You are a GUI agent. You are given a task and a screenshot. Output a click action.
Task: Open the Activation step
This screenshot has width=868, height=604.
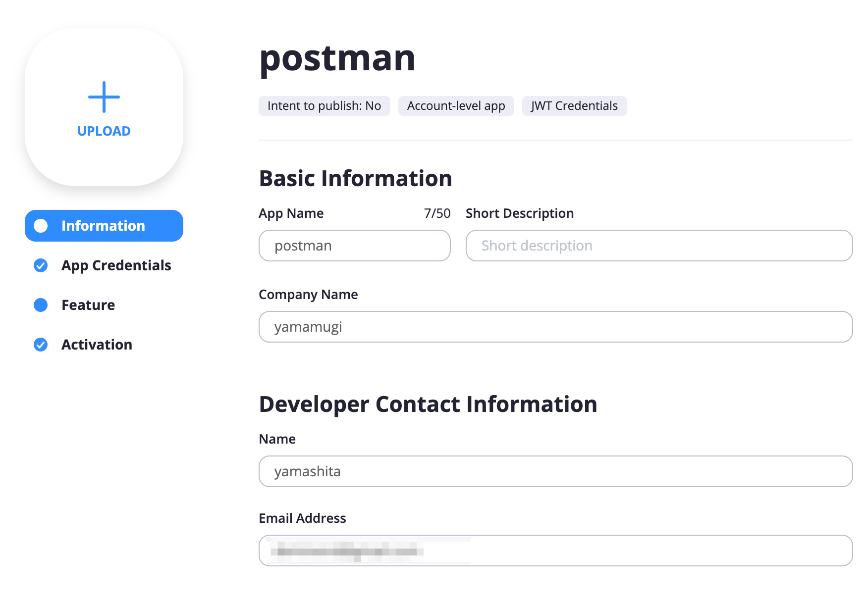tap(97, 345)
